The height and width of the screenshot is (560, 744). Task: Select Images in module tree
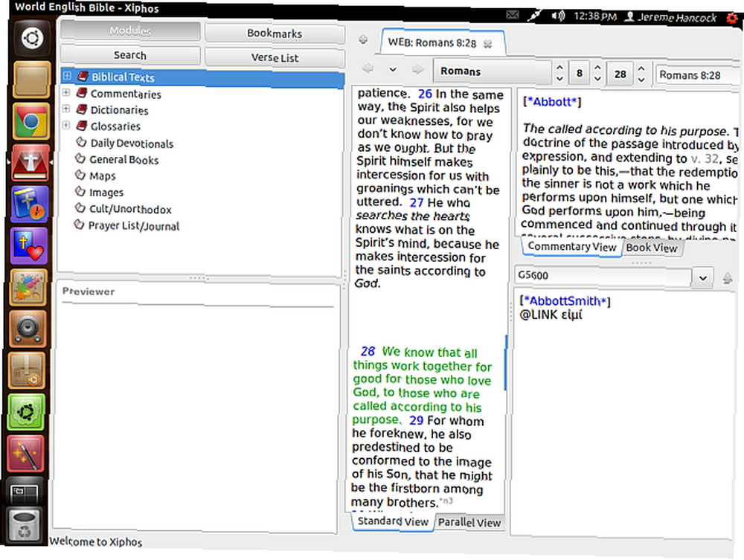tap(106, 193)
